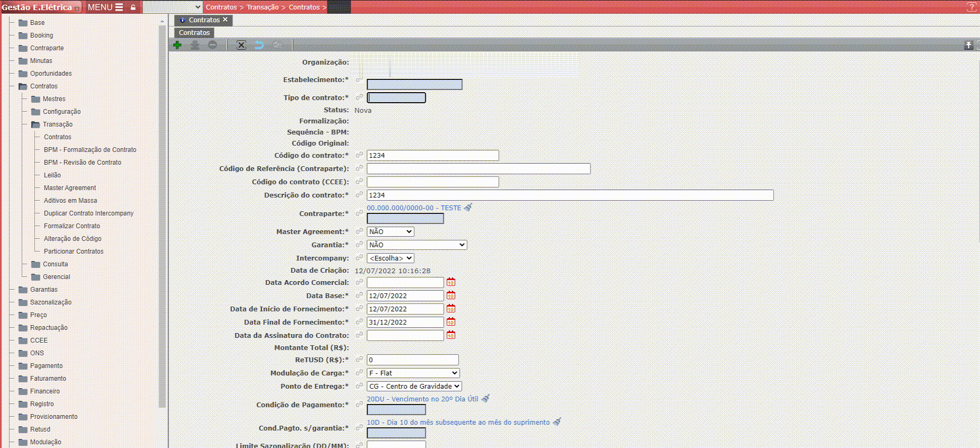Open the Intercompany Escolha dropdown
The height and width of the screenshot is (448, 980).
tap(391, 258)
